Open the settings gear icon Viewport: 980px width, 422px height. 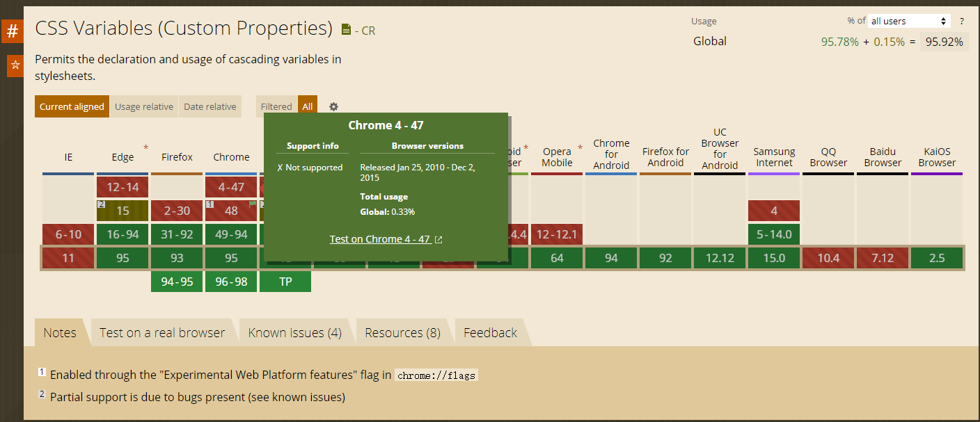[333, 106]
